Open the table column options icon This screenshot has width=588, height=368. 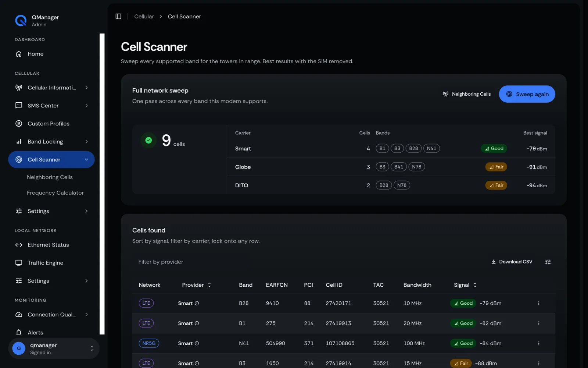pos(548,262)
